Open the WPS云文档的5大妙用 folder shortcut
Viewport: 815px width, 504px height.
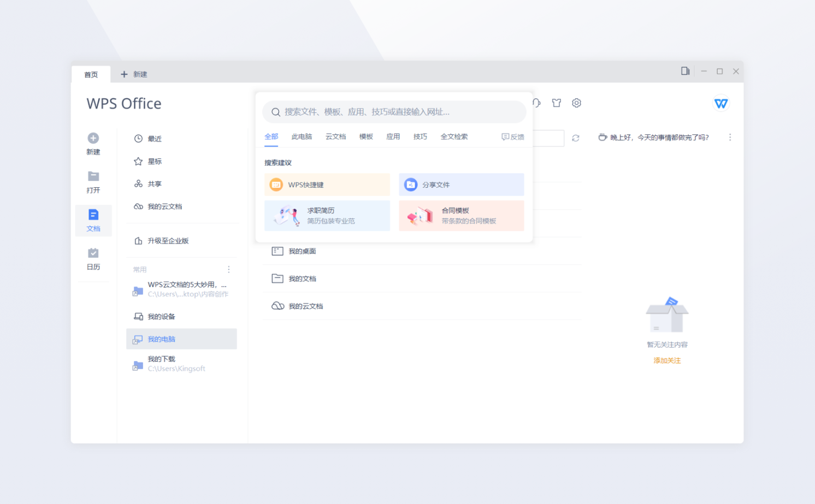182,289
